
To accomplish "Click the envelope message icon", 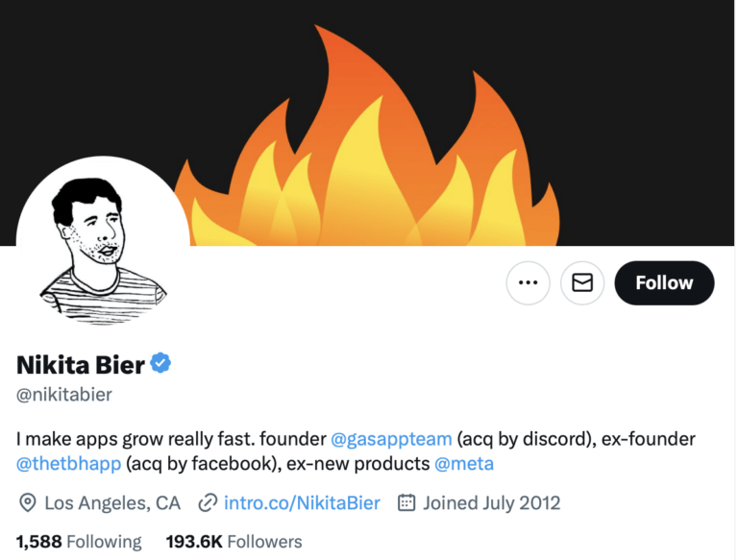I will [x=582, y=283].
